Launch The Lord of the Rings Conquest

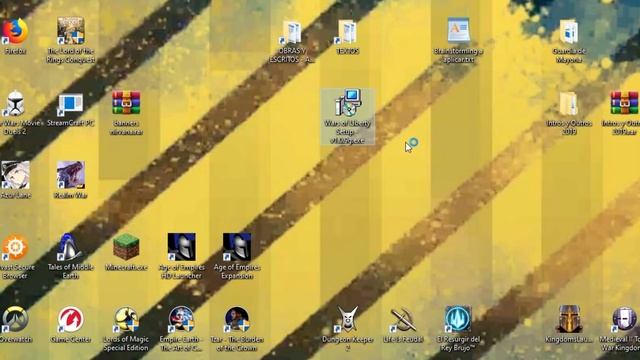tap(71, 31)
